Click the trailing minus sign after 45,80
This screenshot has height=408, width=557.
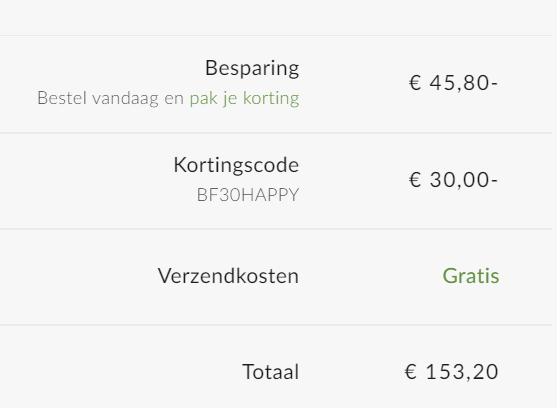click(x=494, y=85)
